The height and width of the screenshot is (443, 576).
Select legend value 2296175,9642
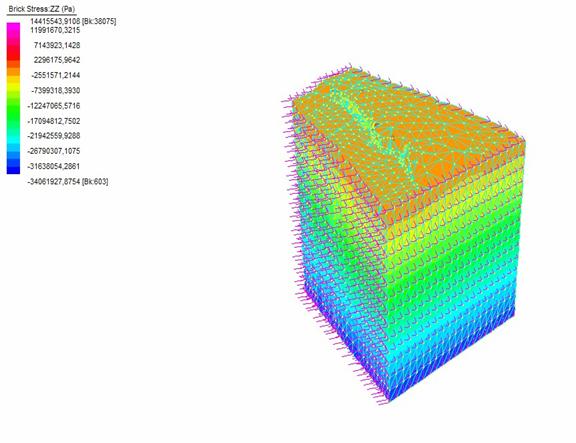[x=57, y=60]
